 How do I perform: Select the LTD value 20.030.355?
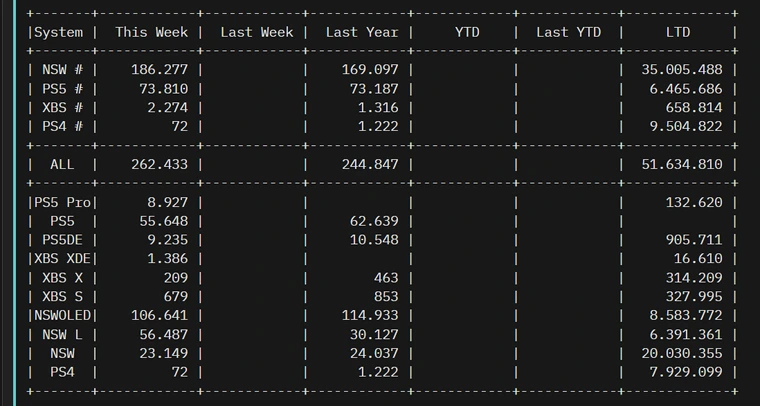(682, 354)
